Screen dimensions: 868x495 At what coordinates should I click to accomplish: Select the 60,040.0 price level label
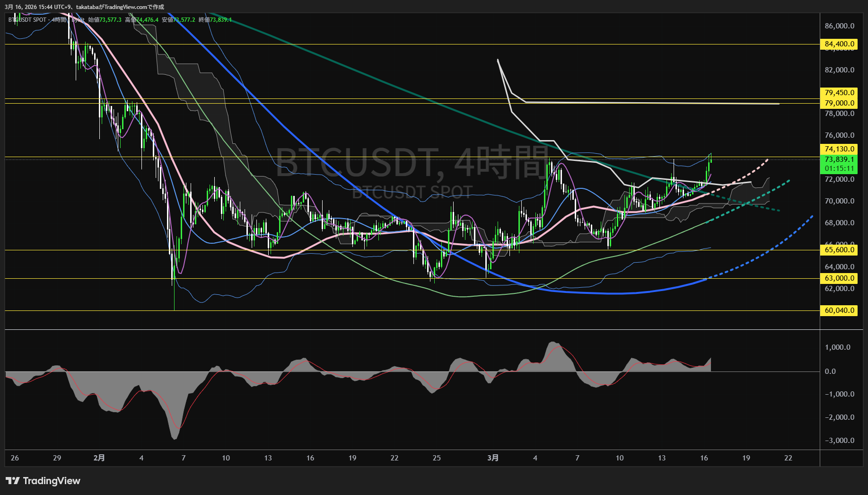[x=839, y=310]
